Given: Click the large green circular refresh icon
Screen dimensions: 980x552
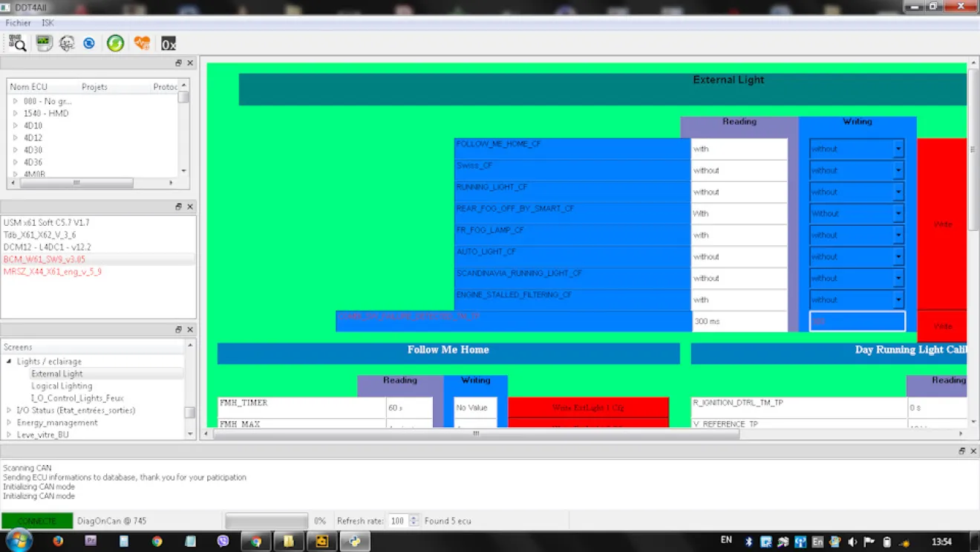Looking at the screenshot, I should point(115,43).
